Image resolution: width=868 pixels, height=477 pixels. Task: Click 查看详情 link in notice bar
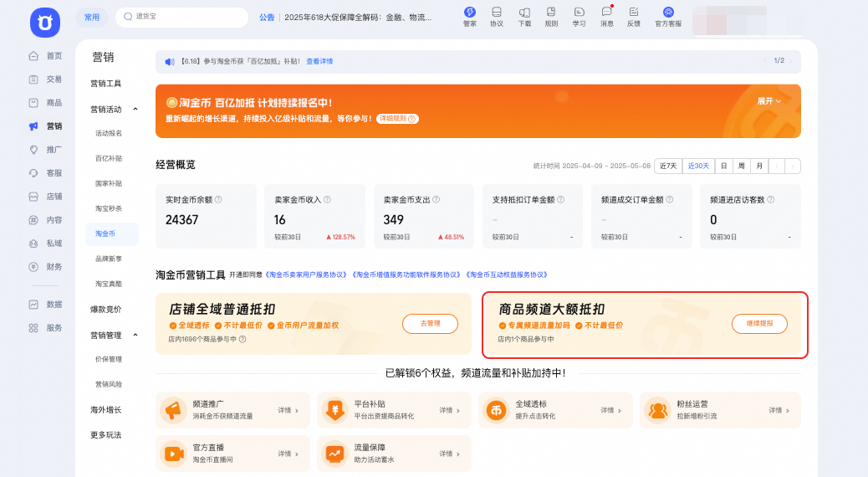click(319, 61)
